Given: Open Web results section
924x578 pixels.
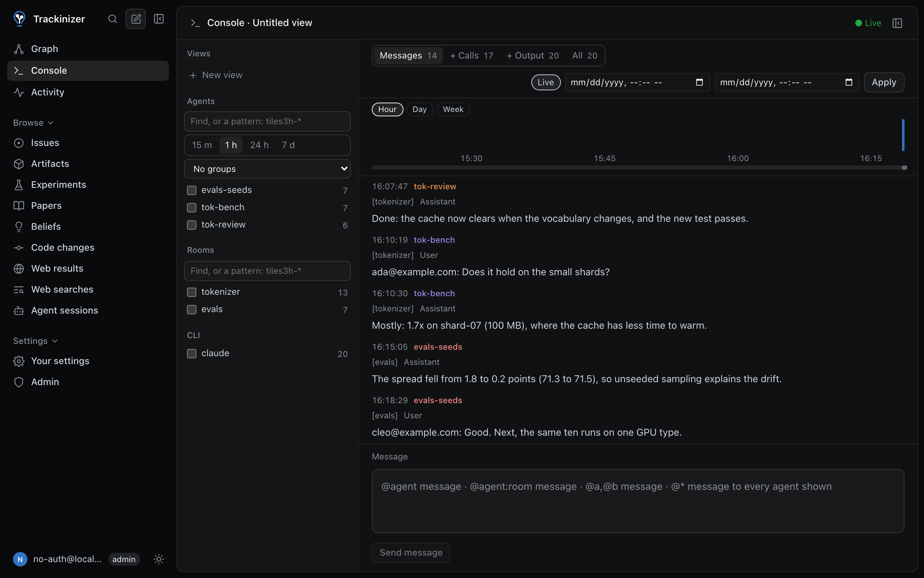Looking at the screenshot, I should click(x=88, y=268).
